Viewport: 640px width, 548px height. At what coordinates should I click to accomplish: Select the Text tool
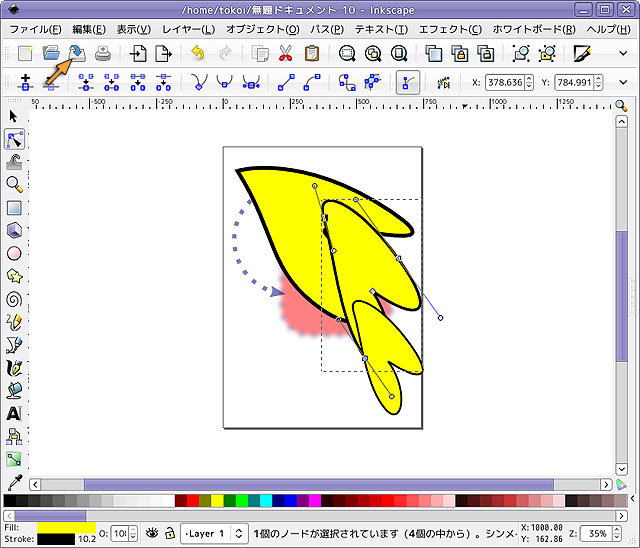click(14, 413)
